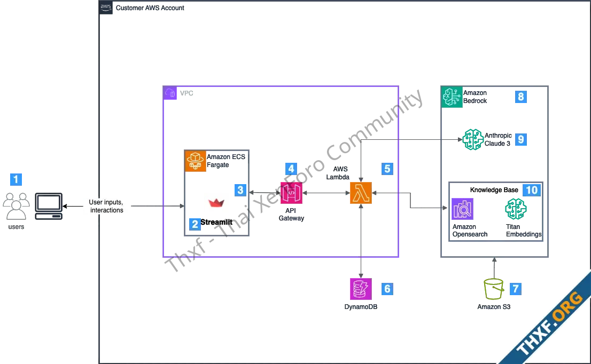Click the "Amazon Bedrock" label text
591x364 pixels.
coord(475,97)
